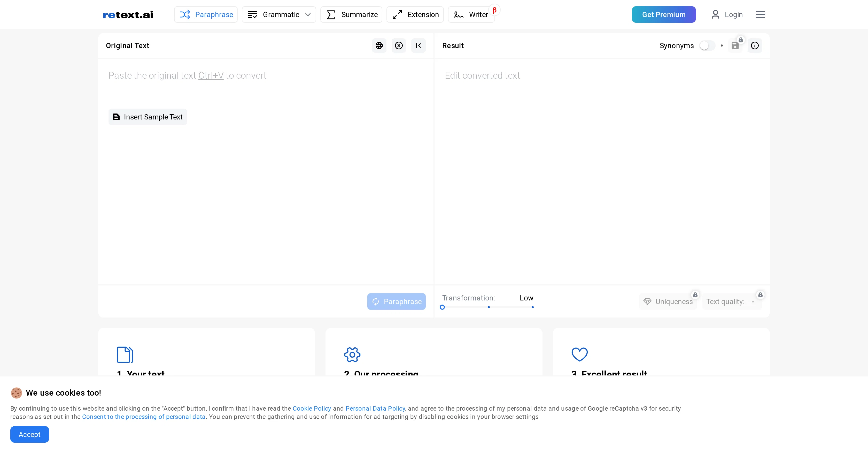The image size is (868, 453).
Task: Click the document icon above Your text
Action: point(125,354)
